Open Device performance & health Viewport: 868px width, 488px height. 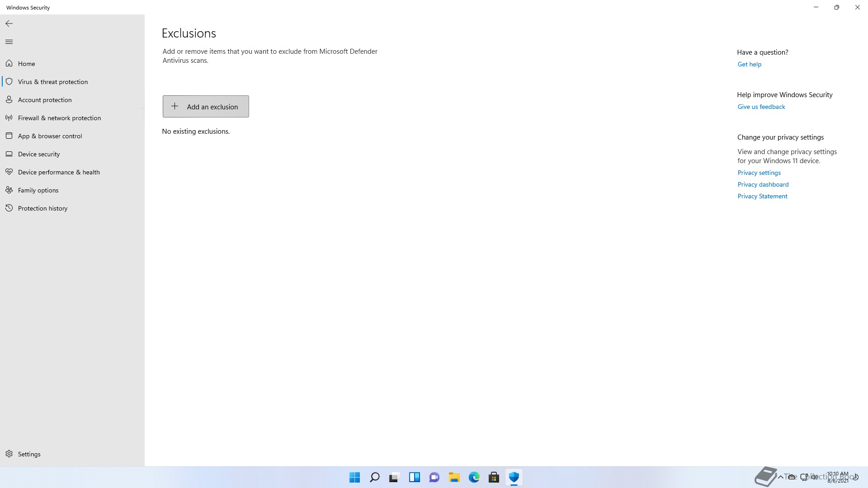click(x=72, y=172)
